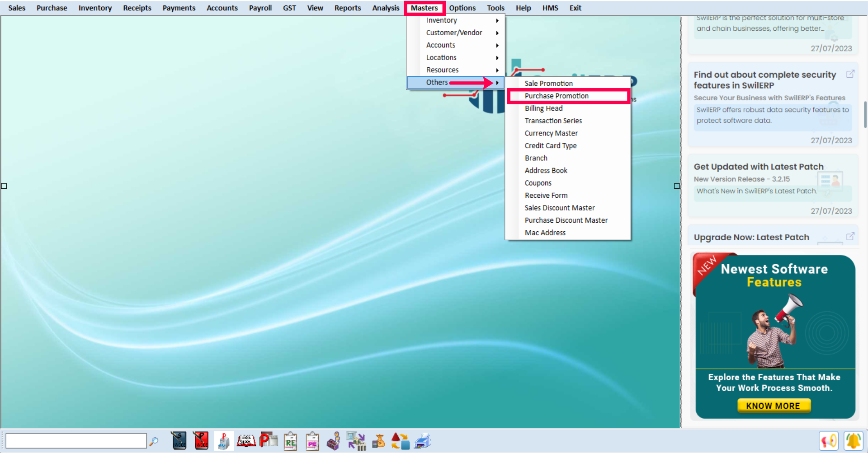Open external link on security features card

[850, 74]
